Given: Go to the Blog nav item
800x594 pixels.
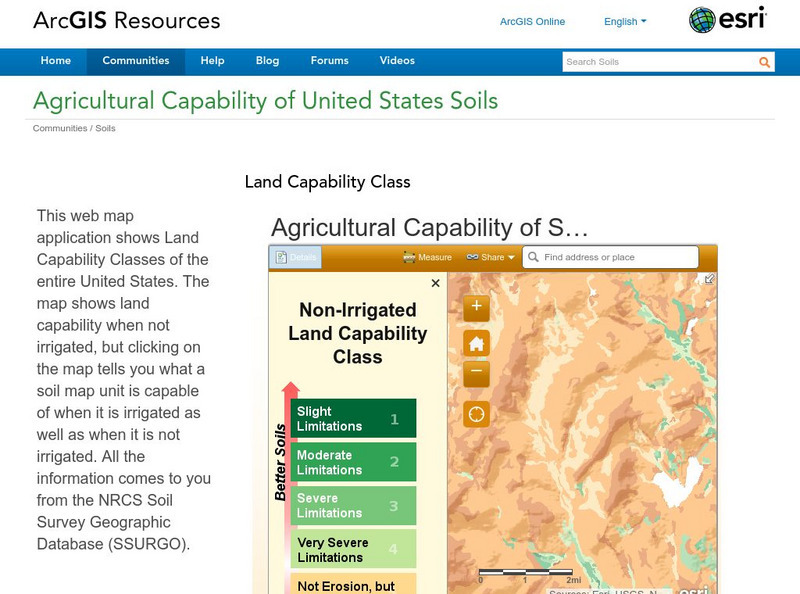Looking at the screenshot, I should point(267,61).
